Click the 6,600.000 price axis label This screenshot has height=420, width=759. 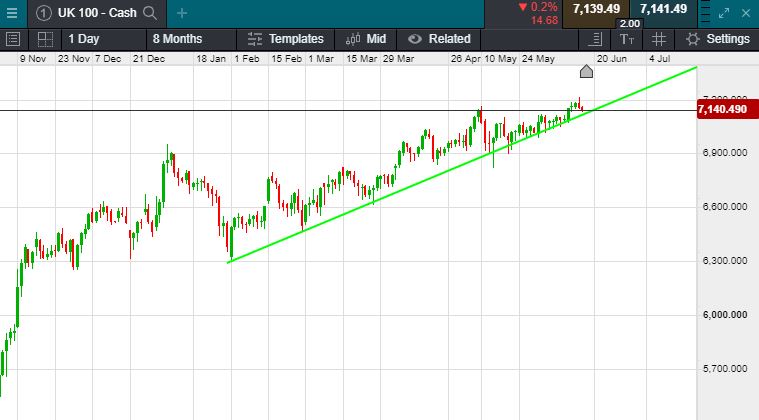tap(725, 207)
